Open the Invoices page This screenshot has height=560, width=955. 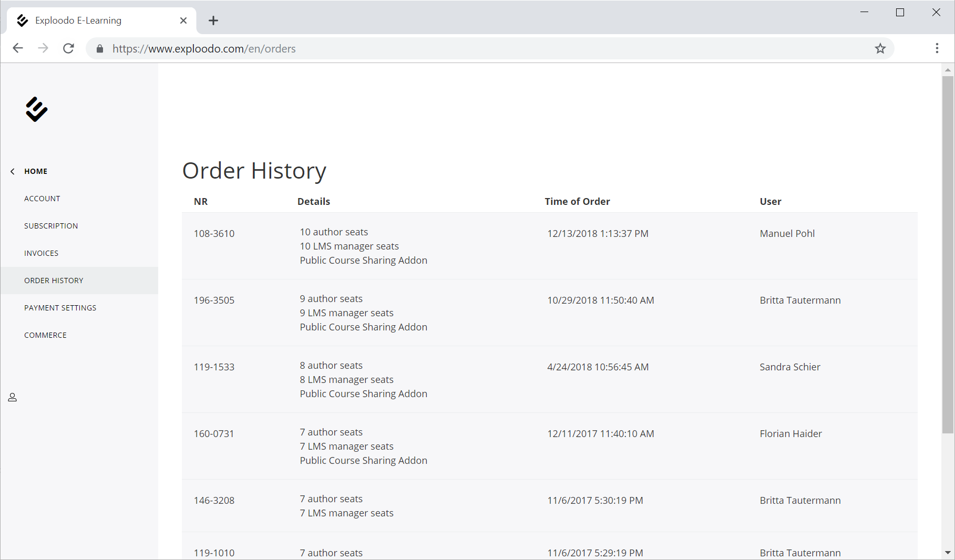click(x=41, y=253)
